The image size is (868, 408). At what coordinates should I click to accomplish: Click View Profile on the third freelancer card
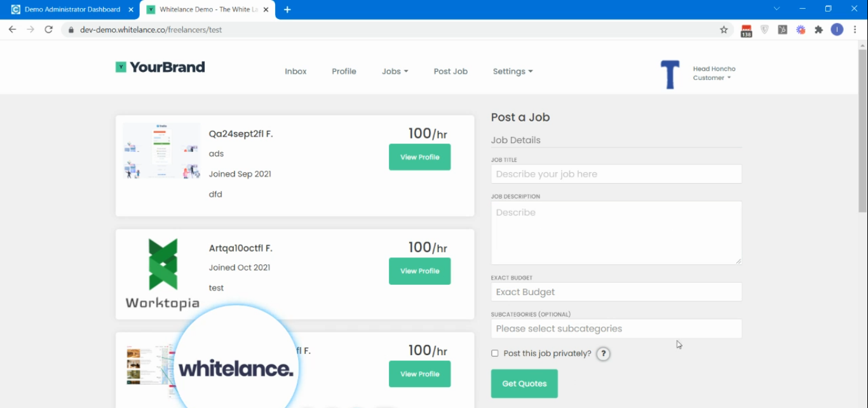(x=419, y=374)
